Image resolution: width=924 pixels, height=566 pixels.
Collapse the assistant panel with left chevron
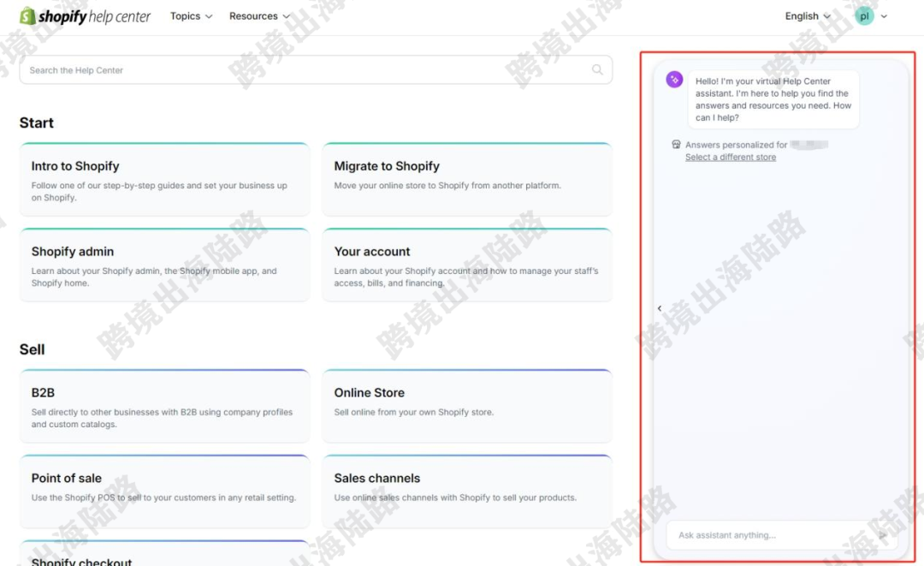[x=660, y=308]
